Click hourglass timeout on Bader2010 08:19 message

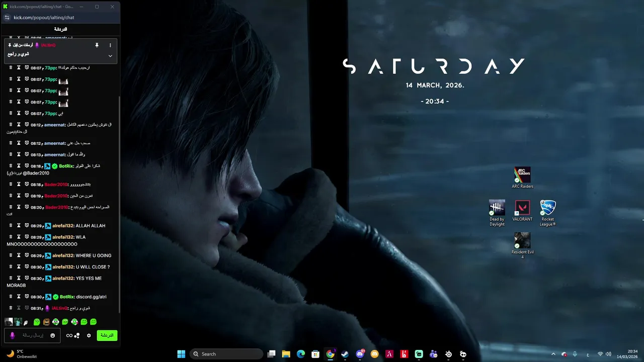pyautogui.click(x=19, y=196)
